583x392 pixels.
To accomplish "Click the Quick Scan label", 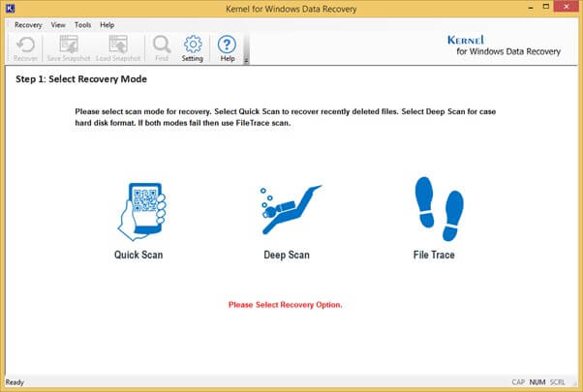I will pos(138,255).
